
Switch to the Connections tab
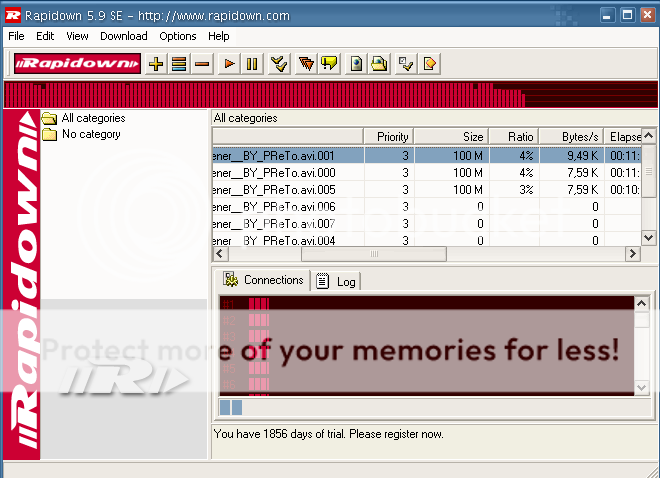click(263, 280)
